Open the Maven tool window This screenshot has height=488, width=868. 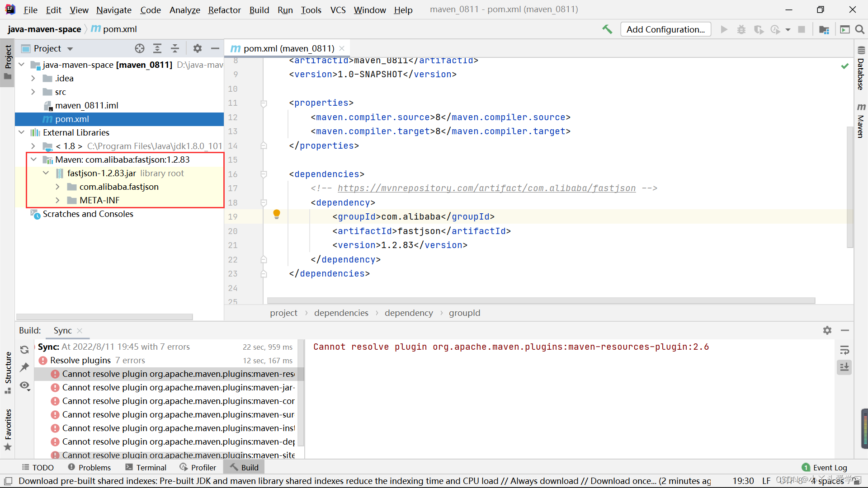coord(861,121)
